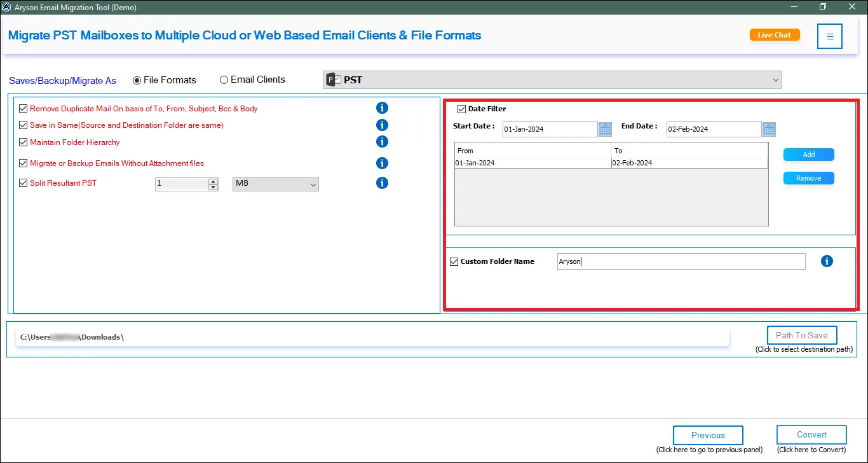Toggle Remove Duplicate Mail checkbox
Screen dimensions: 868x463
click(x=24, y=109)
